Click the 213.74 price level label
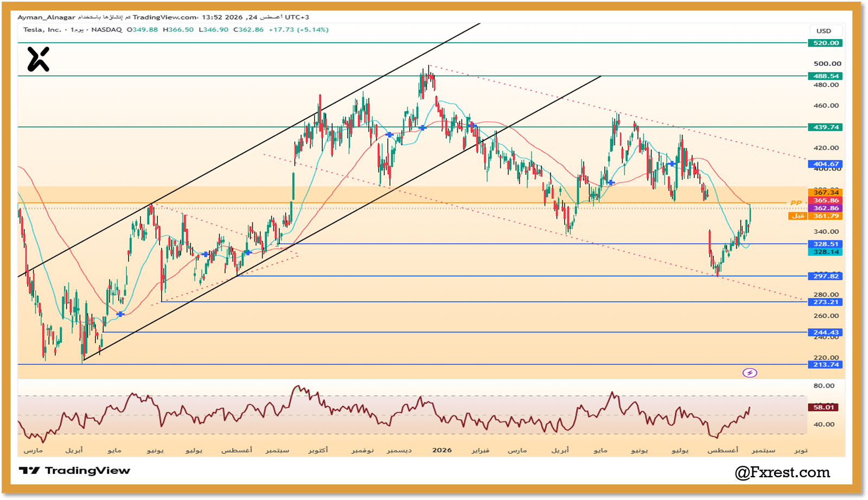 tap(826, 364)
